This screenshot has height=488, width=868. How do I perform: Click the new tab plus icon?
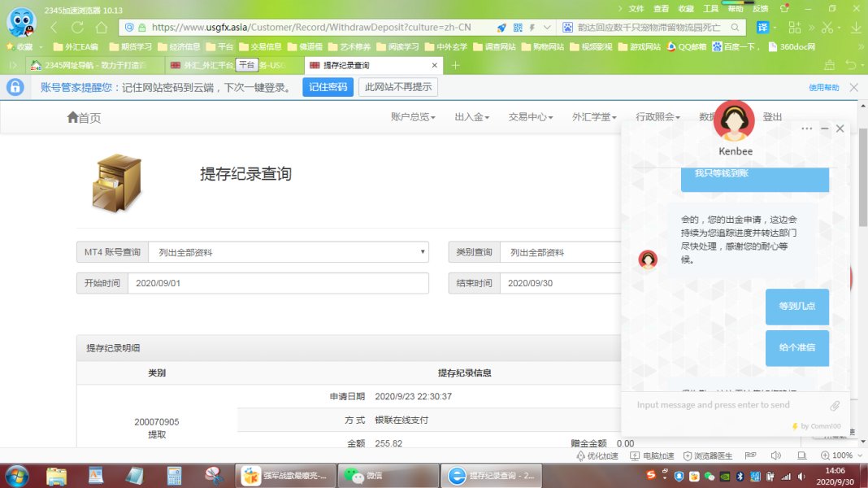point(455,65)
